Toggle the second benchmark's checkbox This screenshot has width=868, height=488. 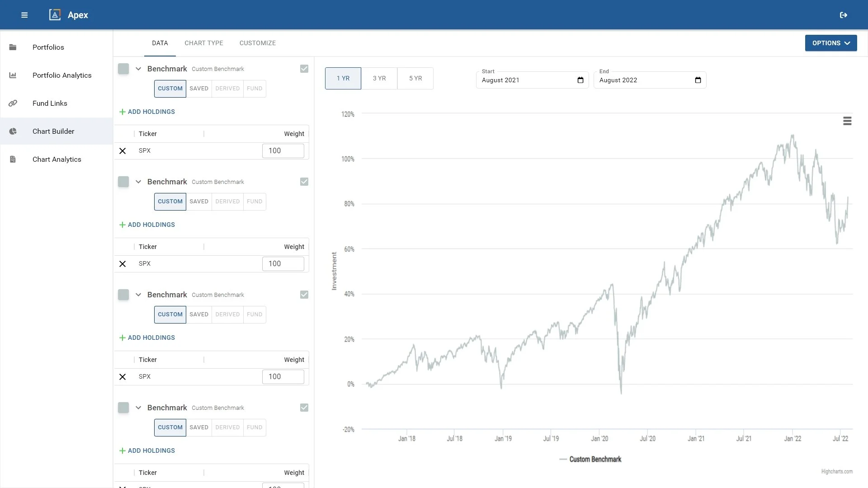click(304, 182)
